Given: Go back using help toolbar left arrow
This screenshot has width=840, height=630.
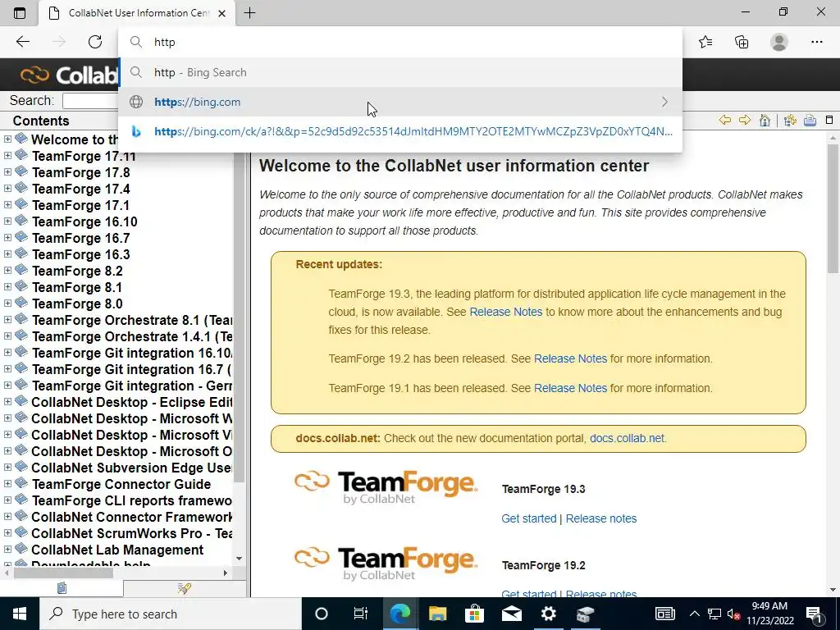Looking at the screenshot, I should pyautogui.click(x=725, y=120).
